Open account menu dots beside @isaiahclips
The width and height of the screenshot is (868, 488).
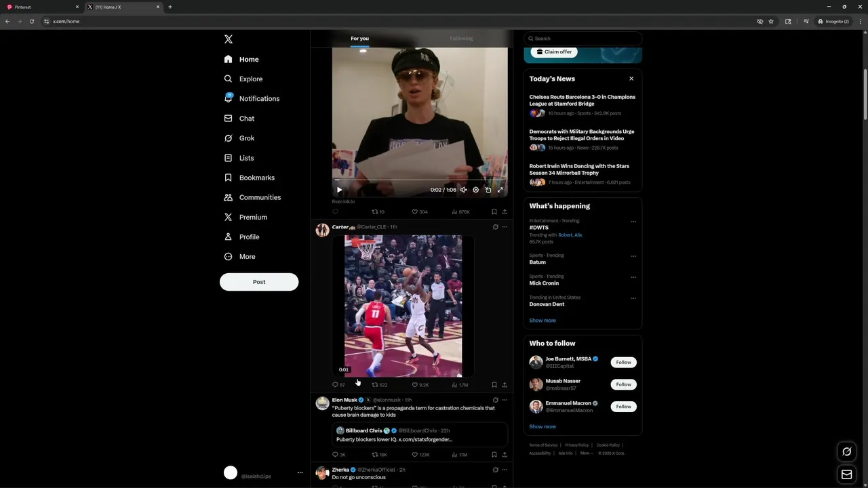click(300, 473)
